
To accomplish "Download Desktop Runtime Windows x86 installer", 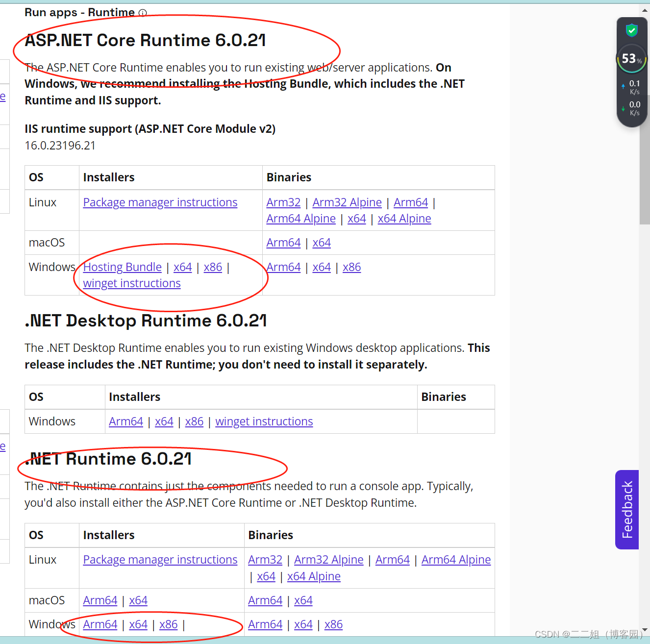I will click(x=194, y=421).
